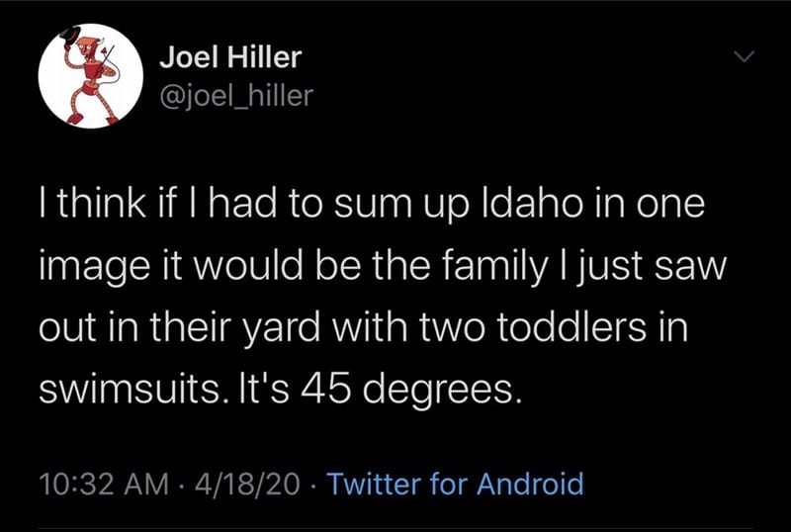Visit the Joel Hiller display name profile

[230, 57]
